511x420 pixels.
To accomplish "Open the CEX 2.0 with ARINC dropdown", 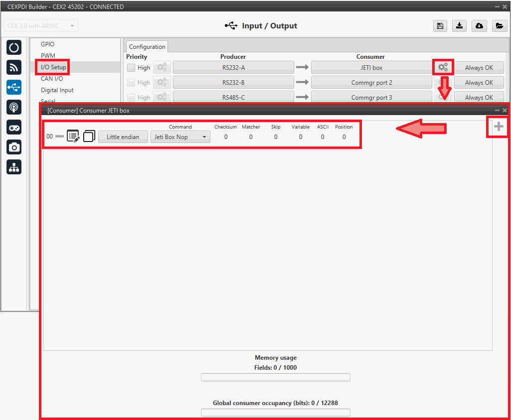I will [x=41, y=26].
